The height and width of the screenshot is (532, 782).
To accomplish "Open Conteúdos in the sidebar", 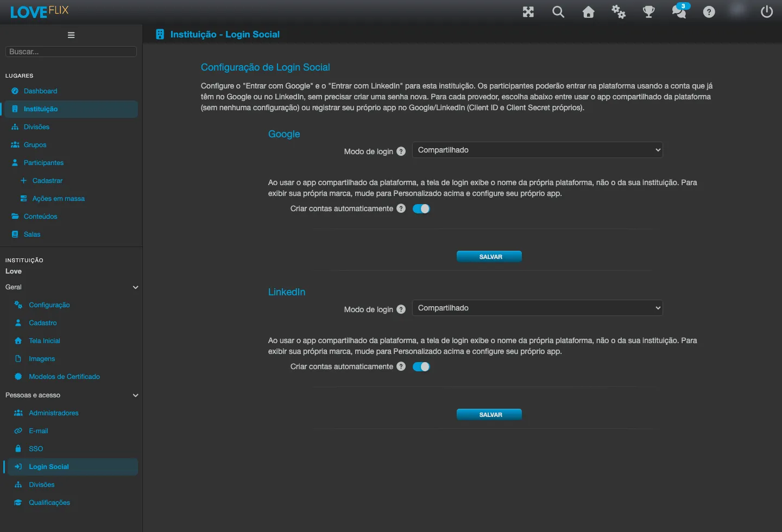I will 40,217.
